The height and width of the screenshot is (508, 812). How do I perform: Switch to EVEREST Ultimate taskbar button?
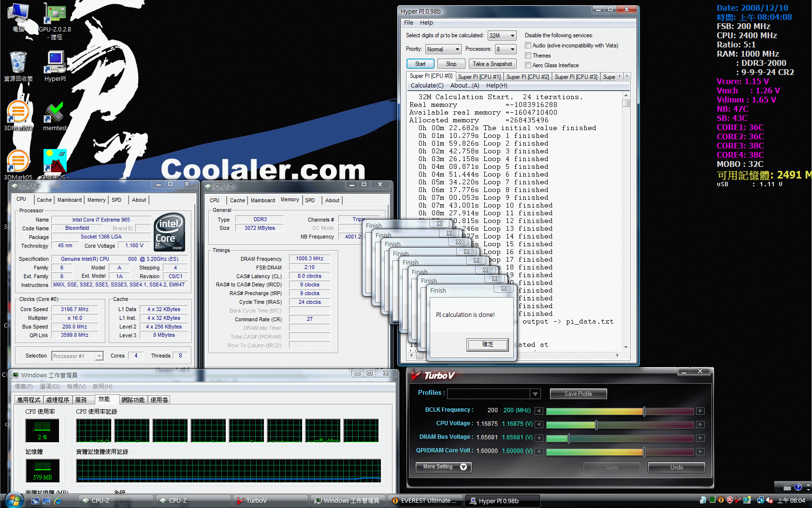(x=425, y=501)
